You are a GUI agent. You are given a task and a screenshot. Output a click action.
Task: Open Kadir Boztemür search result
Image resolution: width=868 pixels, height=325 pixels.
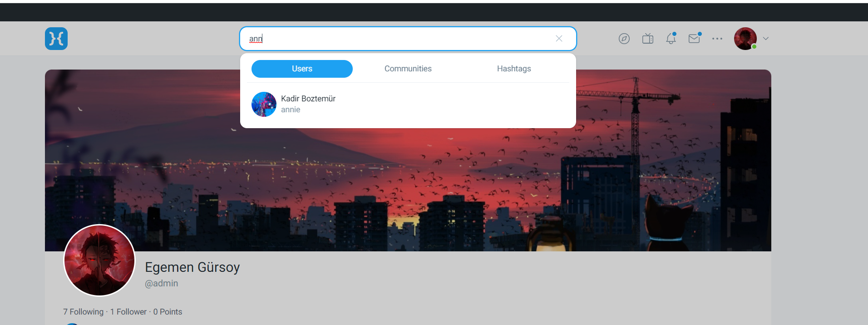click(x=408, y=104)
